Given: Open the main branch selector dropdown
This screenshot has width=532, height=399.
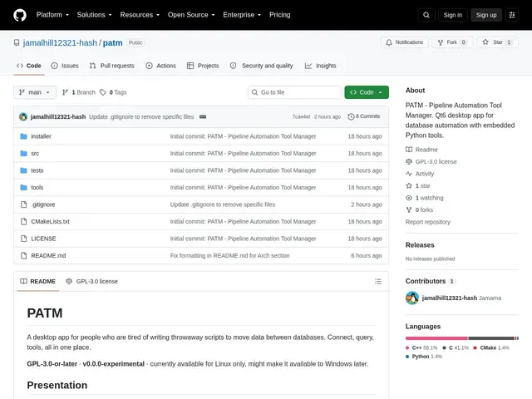Looking at the screenshot, I should pos(35,92).
